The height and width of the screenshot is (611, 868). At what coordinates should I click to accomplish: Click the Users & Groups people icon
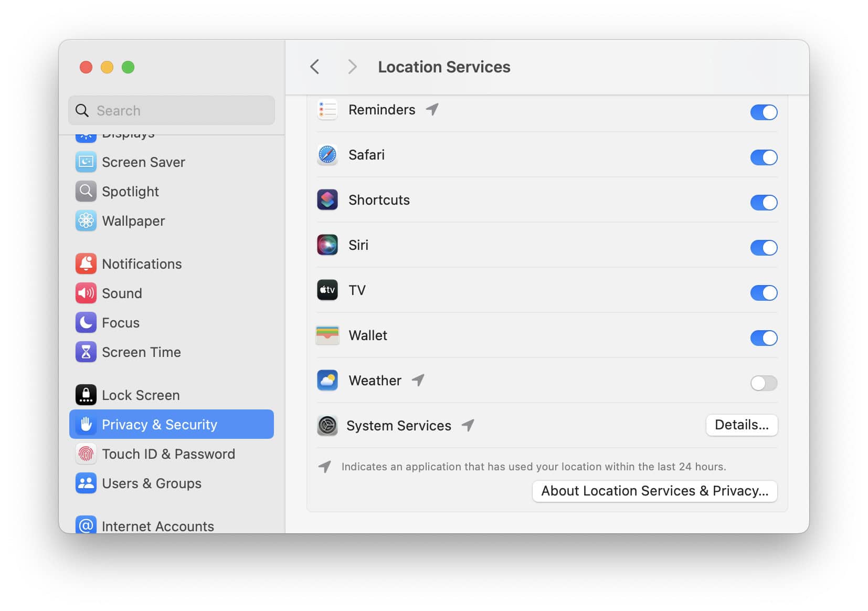tap(86, 483)
